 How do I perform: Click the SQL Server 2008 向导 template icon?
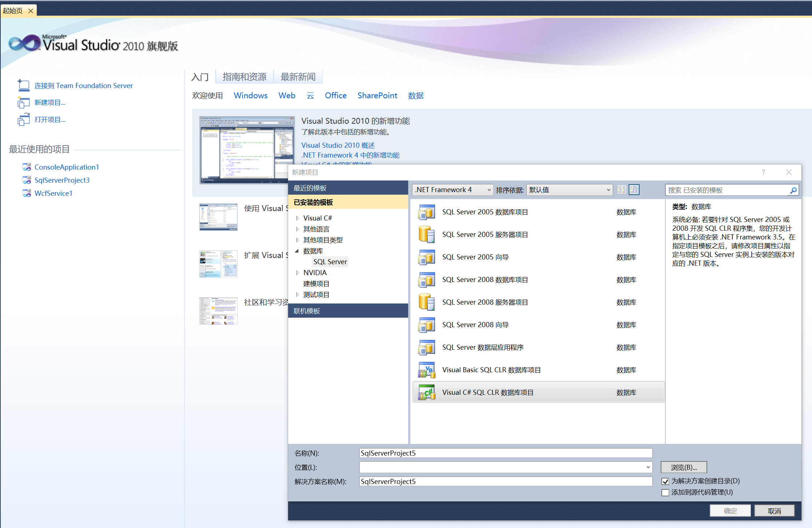(x=426, y=325)
